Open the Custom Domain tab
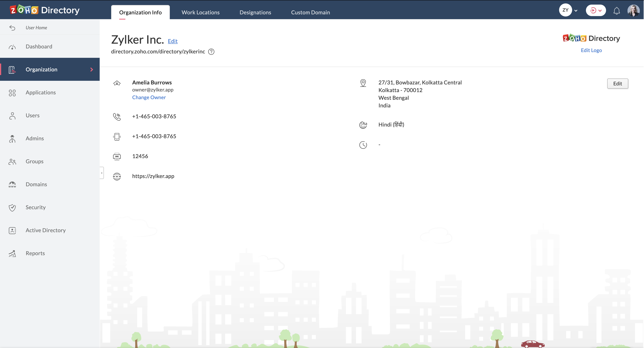Image resolution: width=644 pixels, height=348 pixels. 310,12
